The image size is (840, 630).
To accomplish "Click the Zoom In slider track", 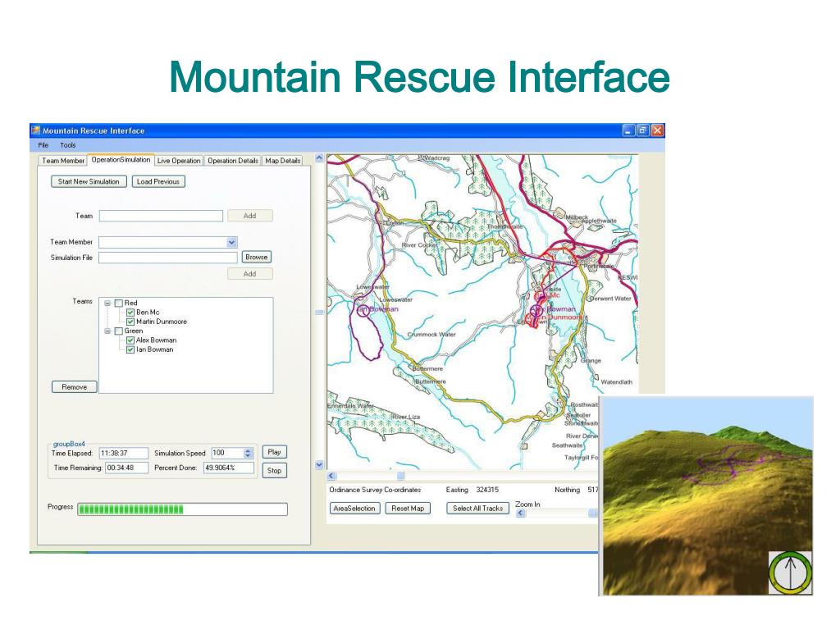I will (556, 514).
